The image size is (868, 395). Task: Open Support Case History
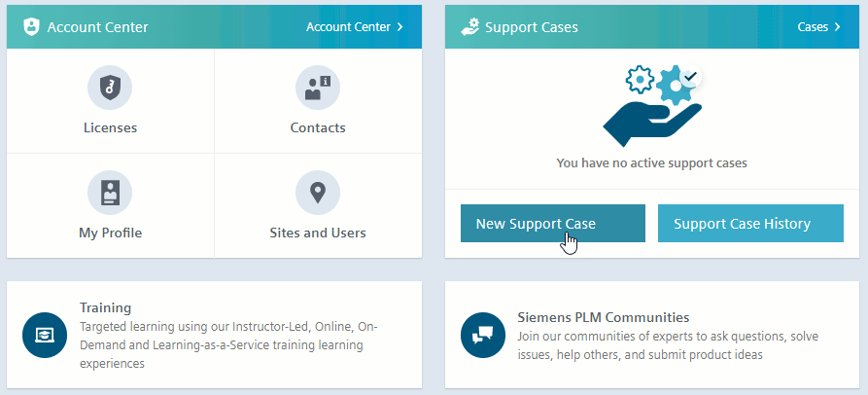coord(749,224)
